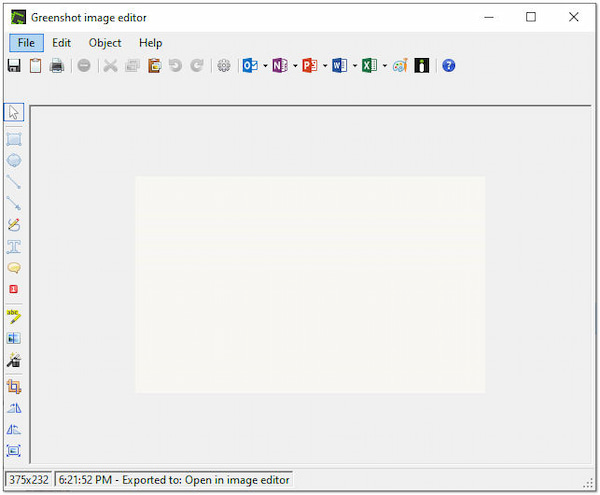600x495 pixels.
Task: Expand the PowerPoint export dropdown arrow
Action: (x=325, y=66)
